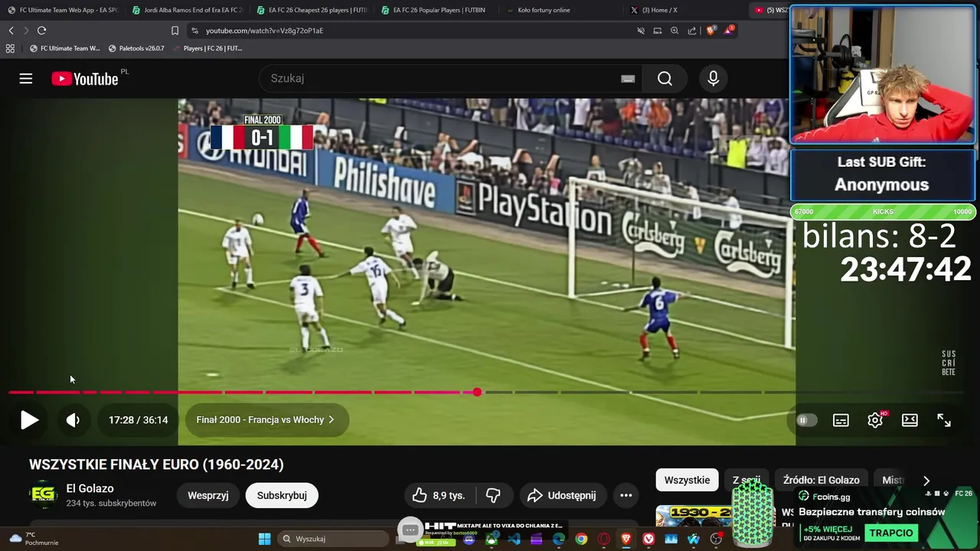Select the Wszystkie filter chip
This screenshot has width=980, height=551.
click(687, 480)
